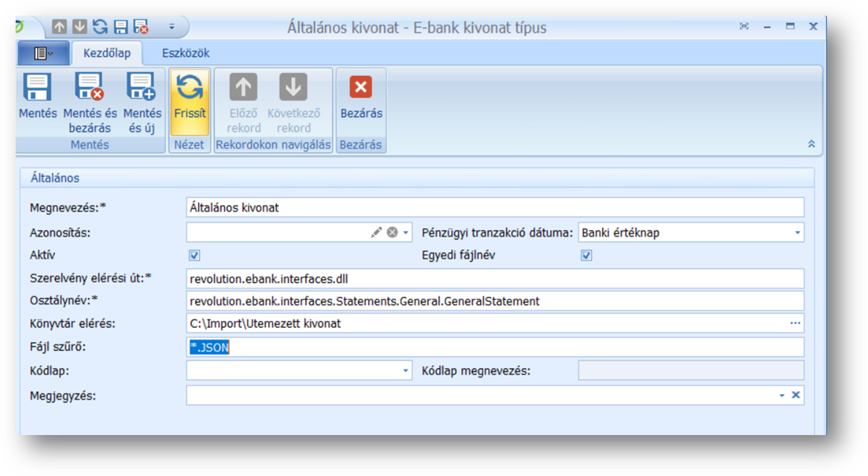Collapse the ribbon with double chevron
Viewport: 868px width, 476px height.
(x=811, y=145)
